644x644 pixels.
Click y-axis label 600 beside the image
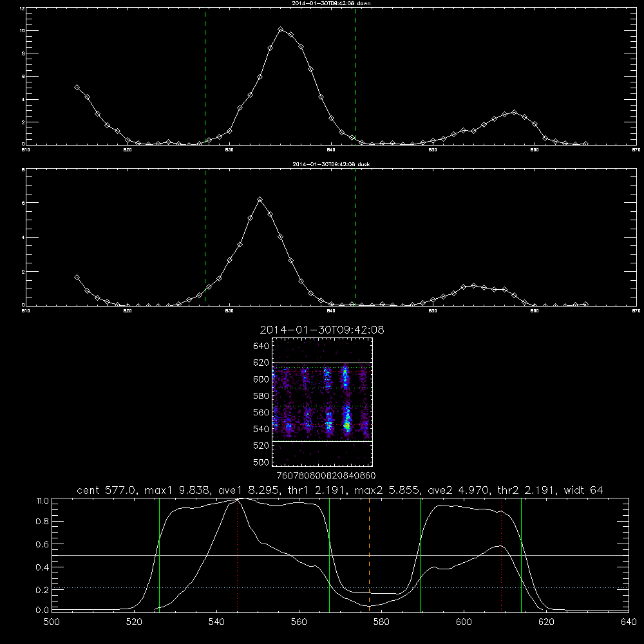[261, 379]
